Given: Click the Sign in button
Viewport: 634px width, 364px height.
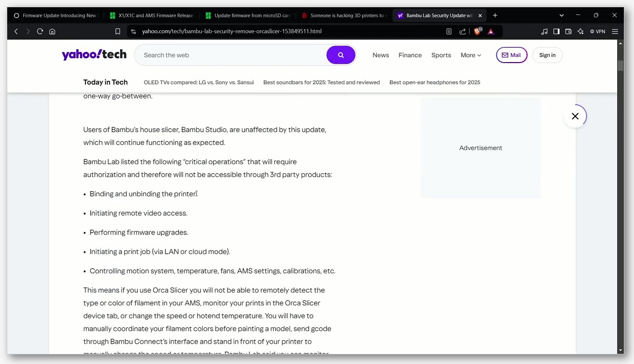Looking at the screenshot, I should 547,55.
